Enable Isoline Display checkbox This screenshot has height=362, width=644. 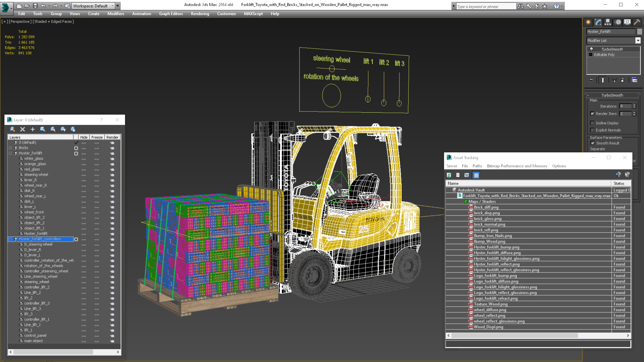(x=592, y=123)
